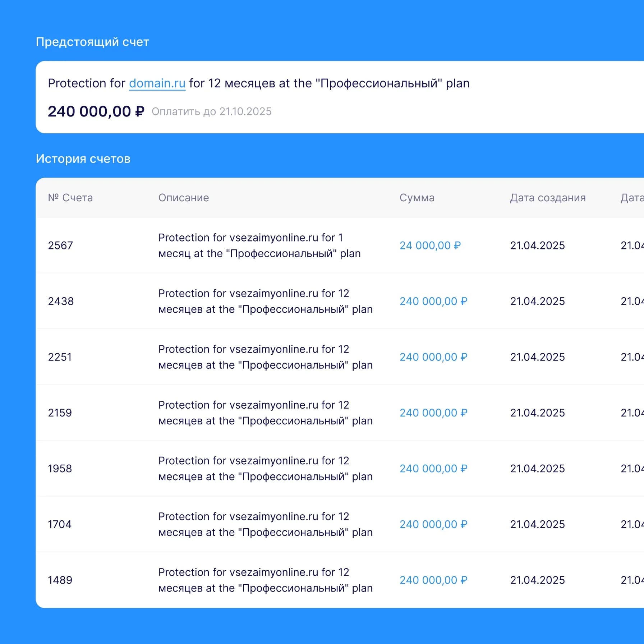Click the "№ Счета" column header

70,198
